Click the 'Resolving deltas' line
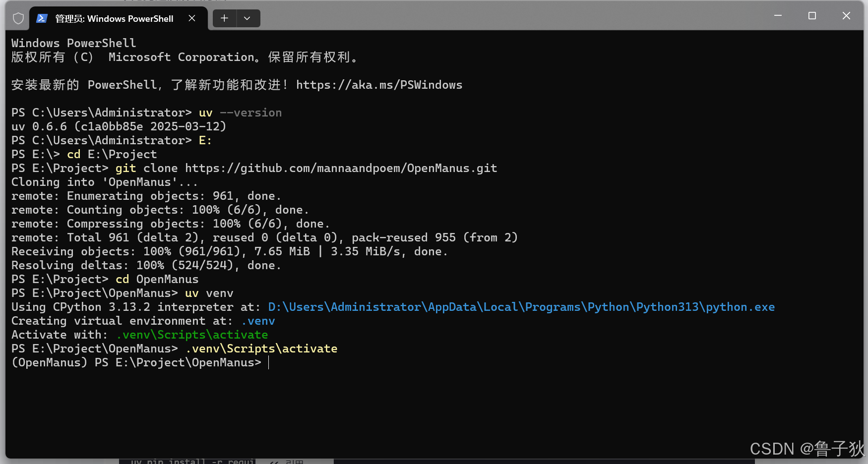 click(146, 265)
